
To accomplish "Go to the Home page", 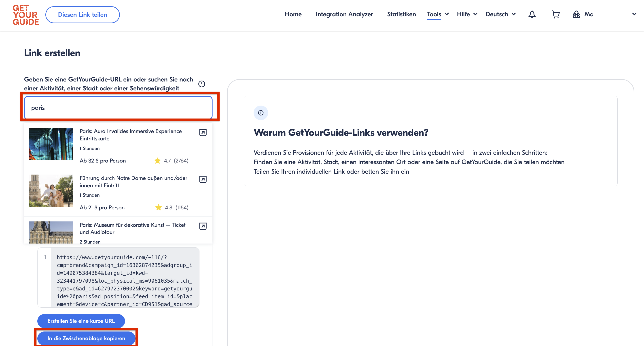I will click(x=293, y=14).
